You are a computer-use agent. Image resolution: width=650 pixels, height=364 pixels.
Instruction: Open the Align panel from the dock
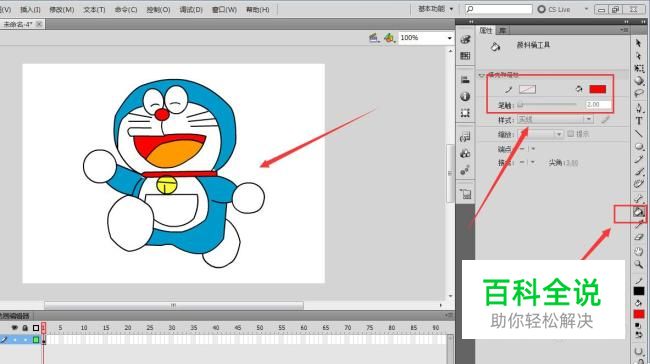coord(465,80)
